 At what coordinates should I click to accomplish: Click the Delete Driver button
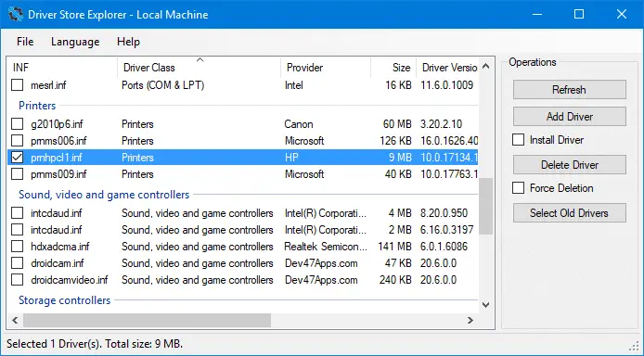click(x=569, y=164)
